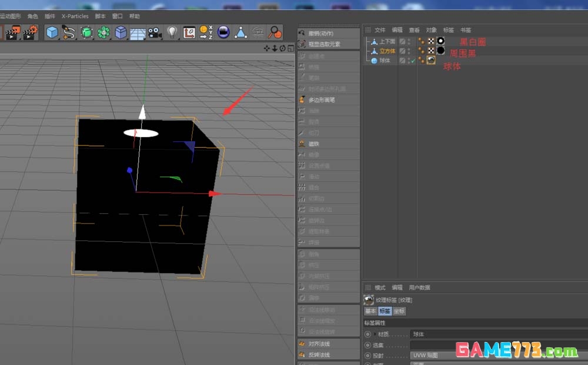Click the Render magnifier icon at toolbar end

click(274, 34)
